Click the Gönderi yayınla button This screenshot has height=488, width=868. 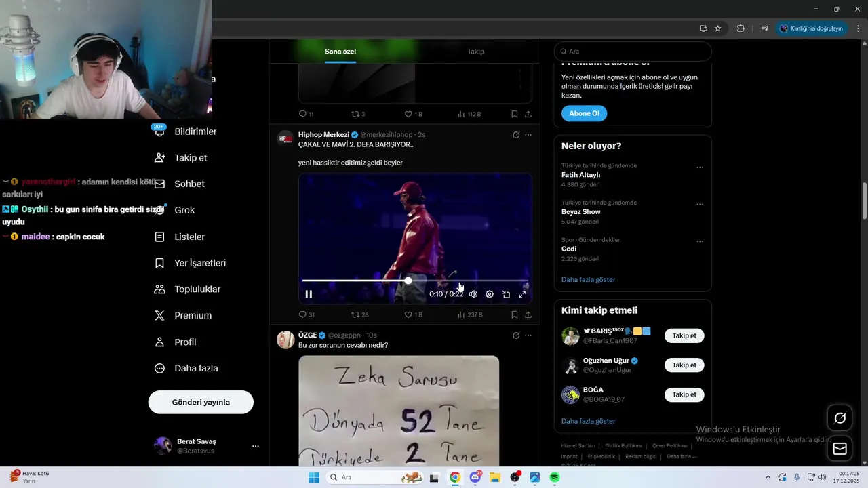tap(201, 402)
